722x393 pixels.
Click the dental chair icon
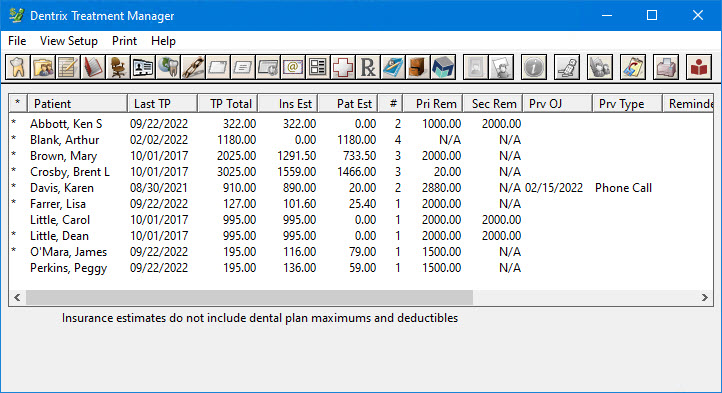[567, 68]
